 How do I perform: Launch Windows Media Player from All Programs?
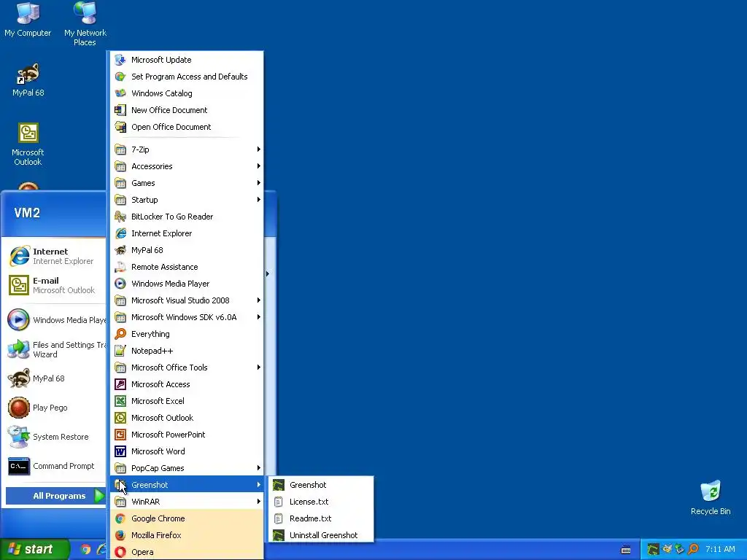click(x=187, y=284)
